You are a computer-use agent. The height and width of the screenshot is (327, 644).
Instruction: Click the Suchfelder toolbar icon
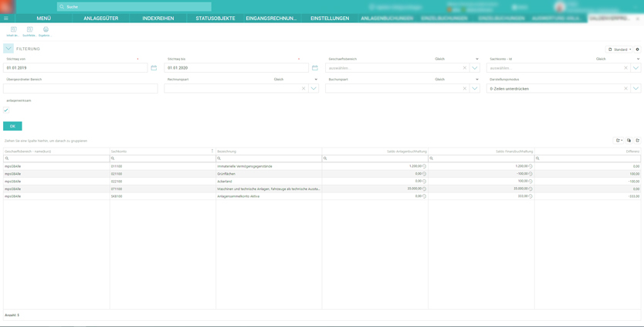(x=29, y=29)
